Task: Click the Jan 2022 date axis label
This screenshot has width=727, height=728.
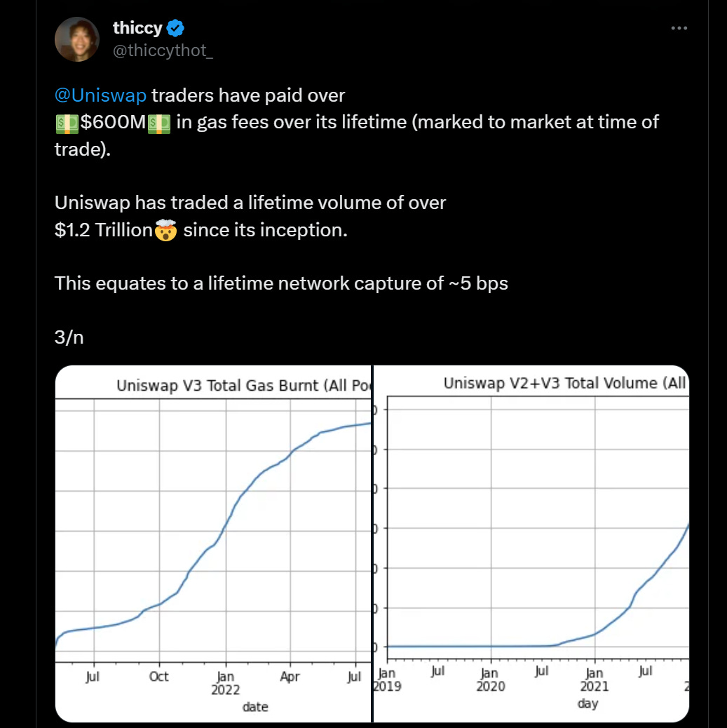Action: tap(226, 683)
